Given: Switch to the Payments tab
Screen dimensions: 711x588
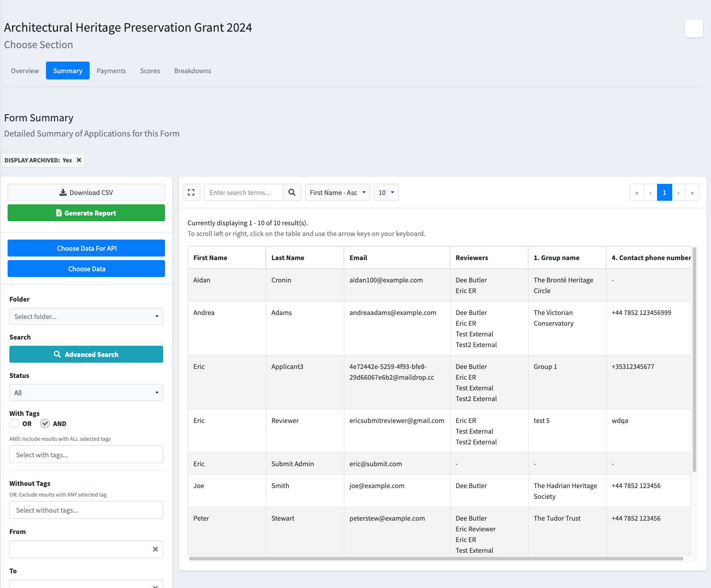Looking at the screenshot, I should tap(111, 70).
